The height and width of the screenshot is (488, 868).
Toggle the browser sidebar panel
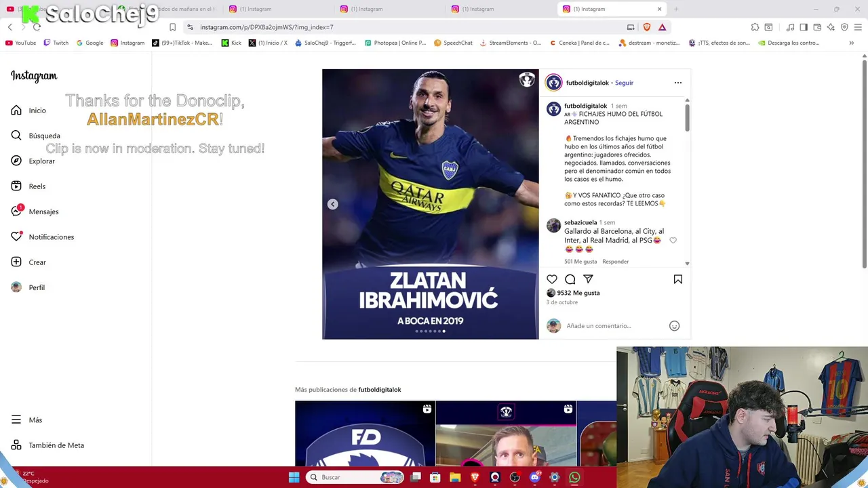804,27
